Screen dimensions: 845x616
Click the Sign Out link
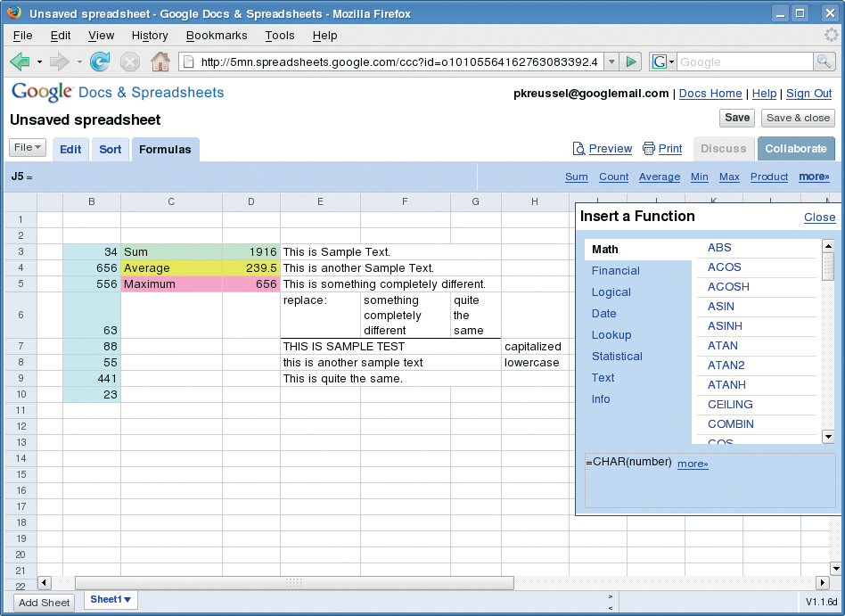[808, 94]
